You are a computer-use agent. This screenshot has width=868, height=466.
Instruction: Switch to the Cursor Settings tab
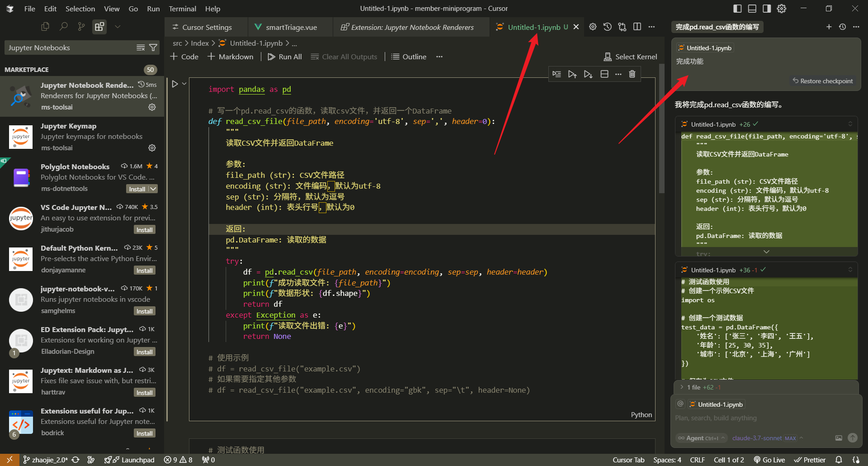206,27
